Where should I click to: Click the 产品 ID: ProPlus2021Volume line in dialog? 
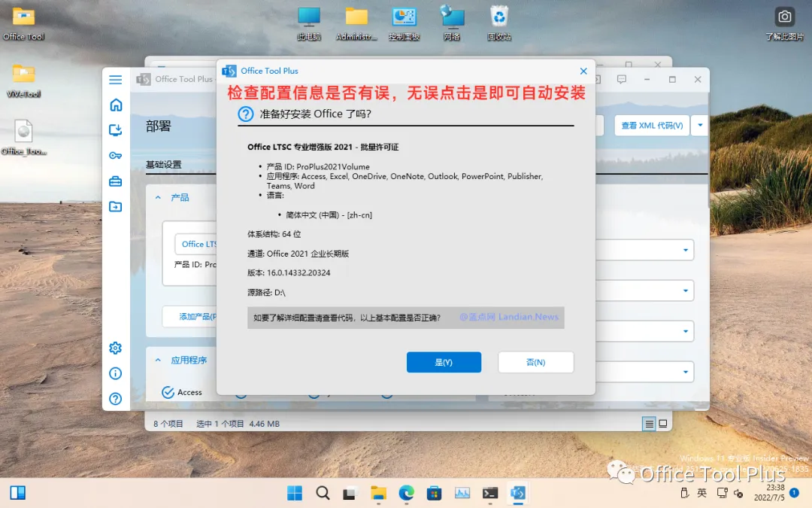coord(318,166)
